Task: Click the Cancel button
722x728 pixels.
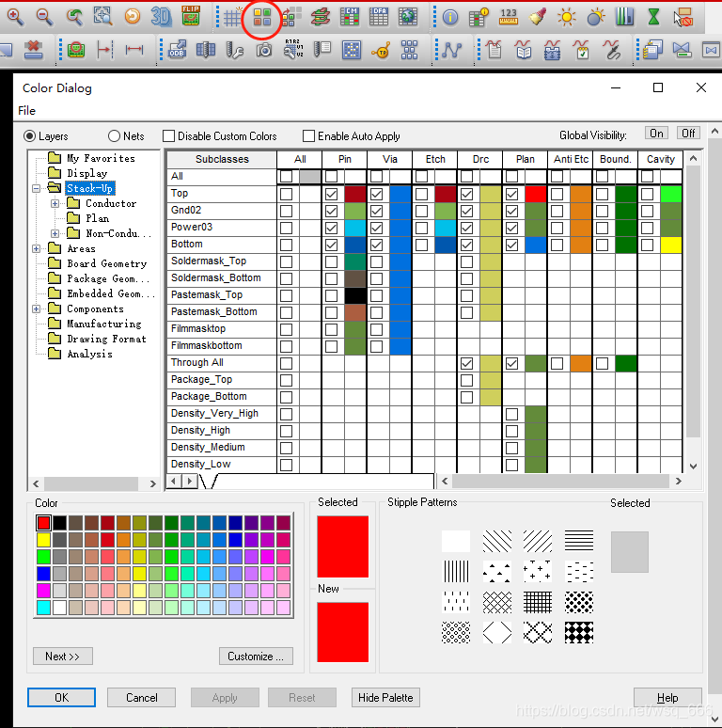Action: (x=142, y=697)
